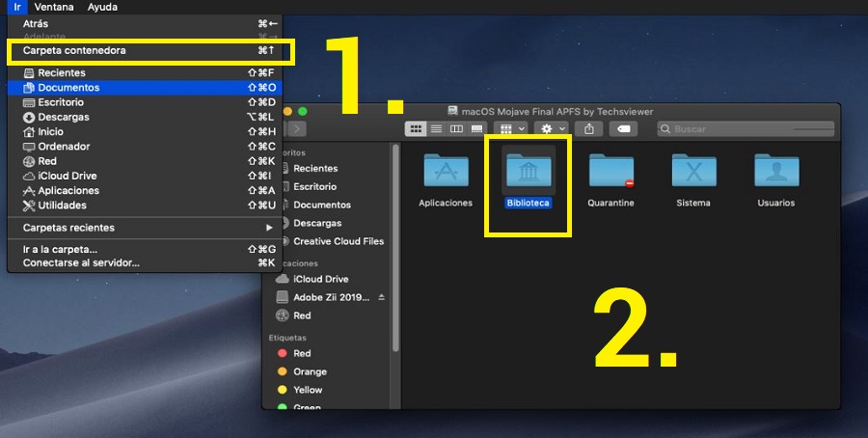This screenshot has height=438, width=868.
Task: Select Carpeta contenedora menu entry
Action: pos(145,50)
